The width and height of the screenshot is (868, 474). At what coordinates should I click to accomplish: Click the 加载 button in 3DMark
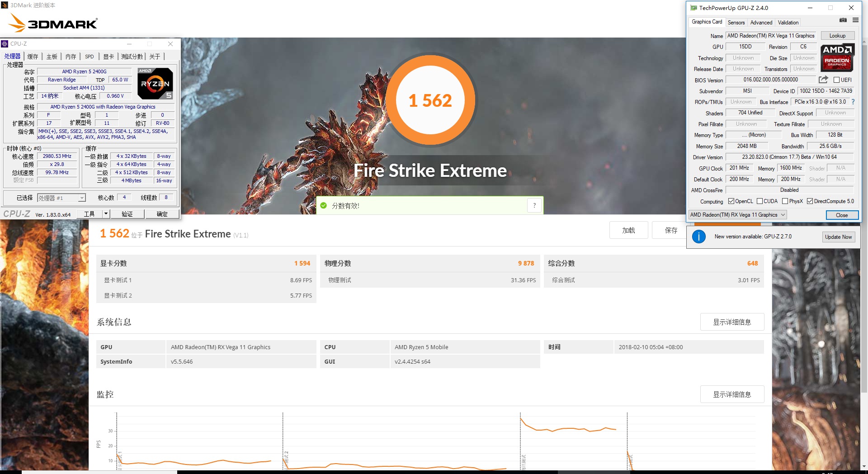pyautogui.click(x=628, y=230)
